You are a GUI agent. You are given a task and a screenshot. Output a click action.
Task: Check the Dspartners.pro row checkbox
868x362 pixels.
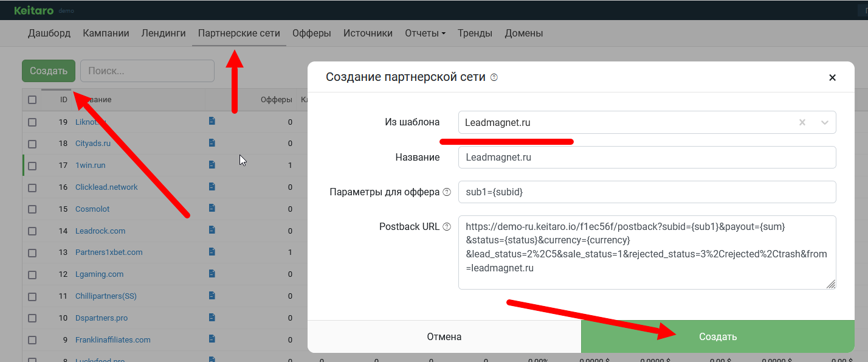coord(32,318)
